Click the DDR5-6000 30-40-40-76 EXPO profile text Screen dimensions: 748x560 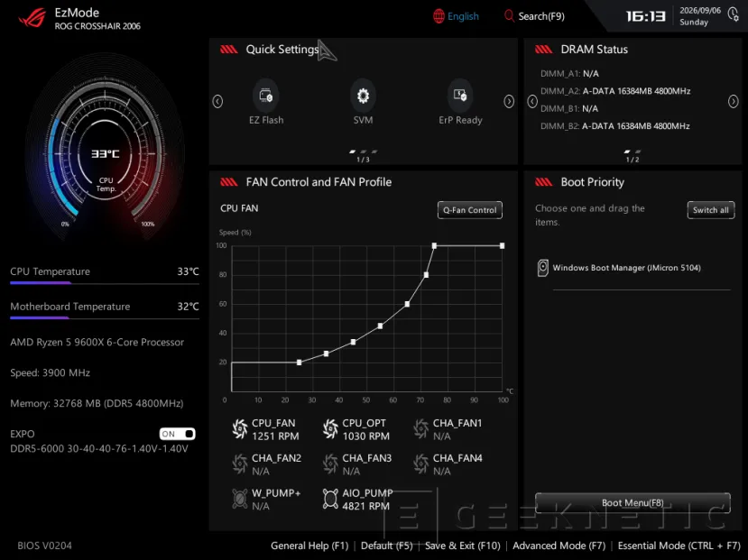click(99, 449)
